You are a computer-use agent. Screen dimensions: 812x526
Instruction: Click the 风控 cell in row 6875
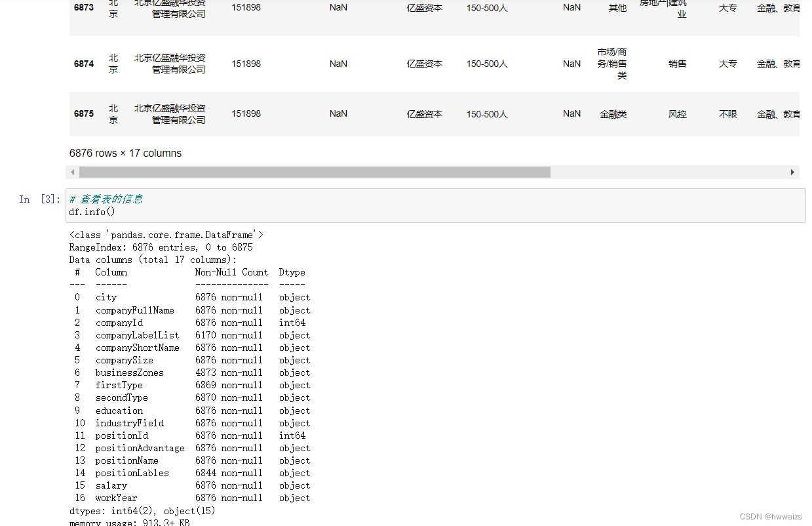(677, 113)
